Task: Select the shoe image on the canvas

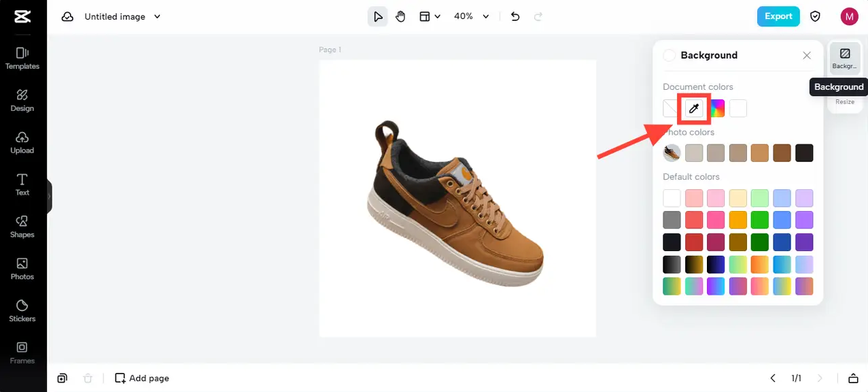Action: pyautogui.click(x=456, y=202)
